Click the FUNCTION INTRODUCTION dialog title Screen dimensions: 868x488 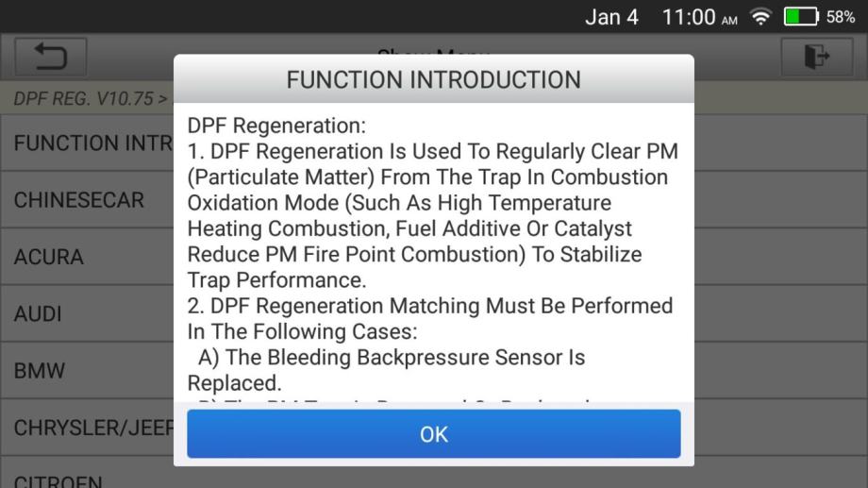pyautogui.click(x=434, y=79)
